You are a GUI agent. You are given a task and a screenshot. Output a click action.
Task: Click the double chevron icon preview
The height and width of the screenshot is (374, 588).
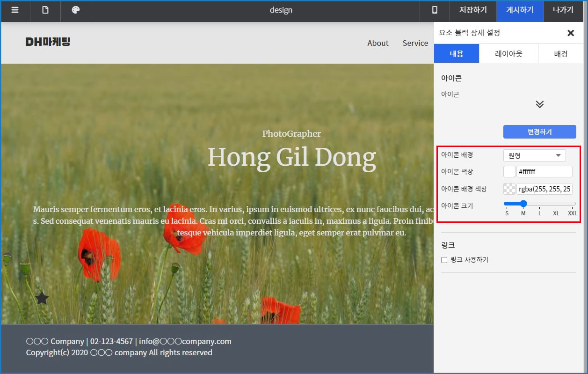[x=539, y=104]
